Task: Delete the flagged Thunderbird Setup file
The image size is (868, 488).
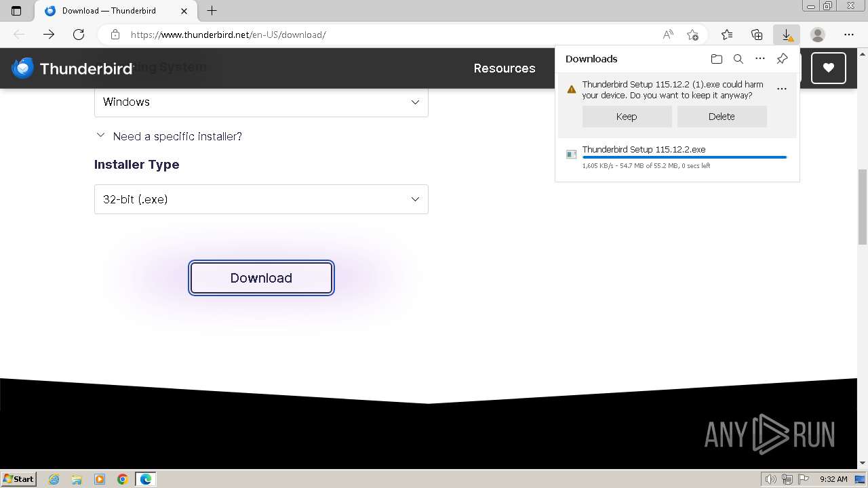Action: click(x=722, y=117)
